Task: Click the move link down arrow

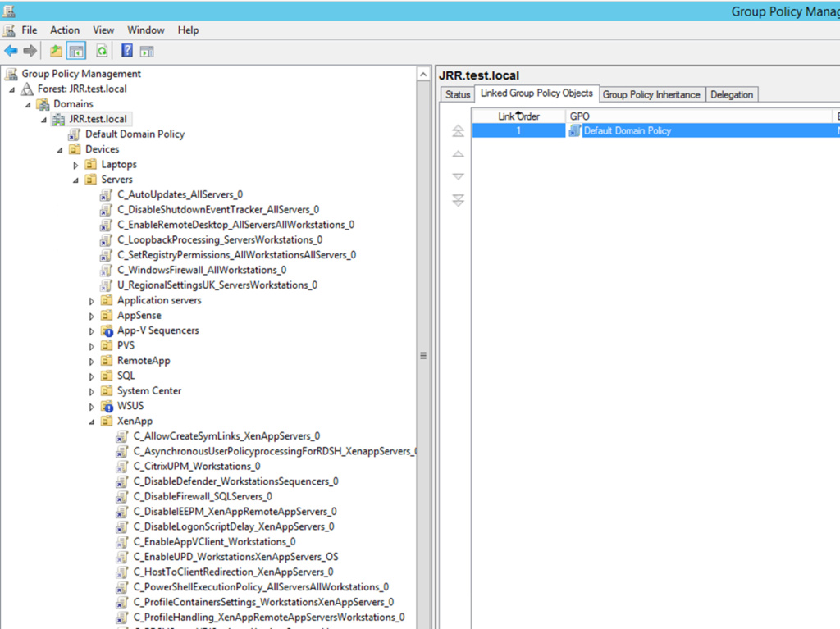Action: (459, 177)
